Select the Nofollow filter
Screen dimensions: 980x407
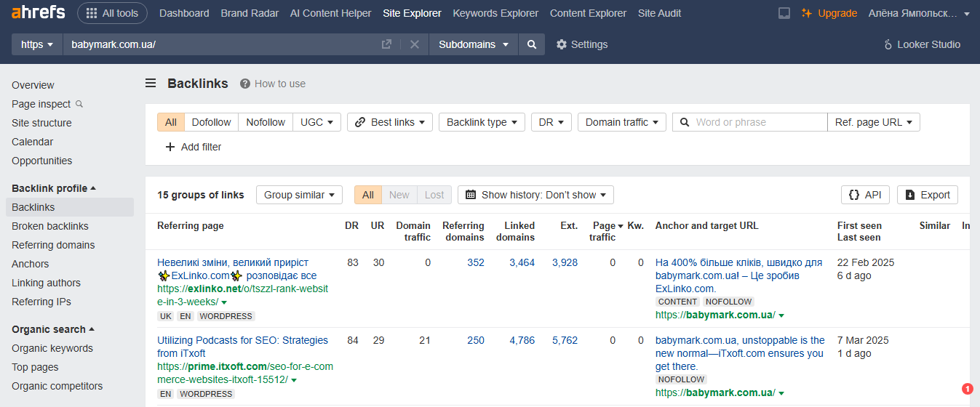[x=266, y=122]
